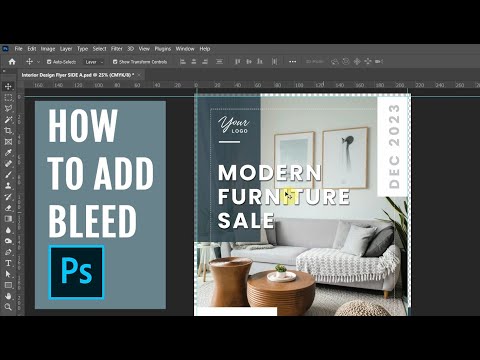This screenshot has height=360, width=480.
Task: Toggle Show Transform Controls checkbox
Action: click(x=115, y=62)
